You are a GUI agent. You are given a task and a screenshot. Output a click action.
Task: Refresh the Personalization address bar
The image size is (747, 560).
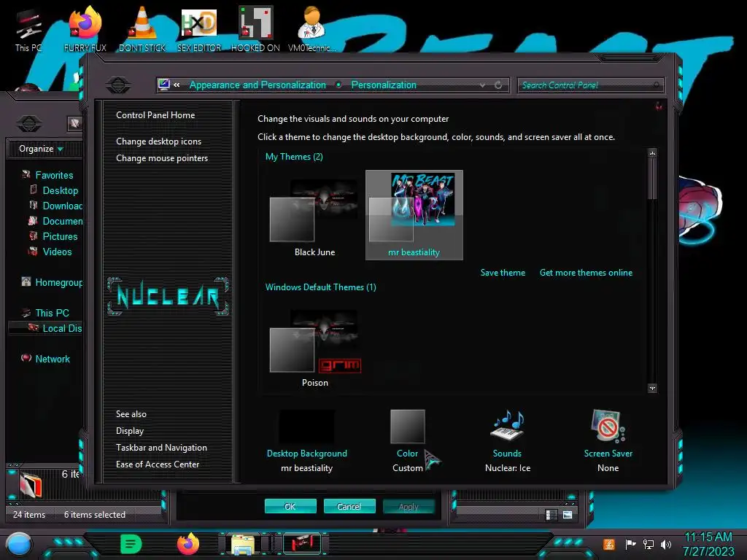pos(498,85)
